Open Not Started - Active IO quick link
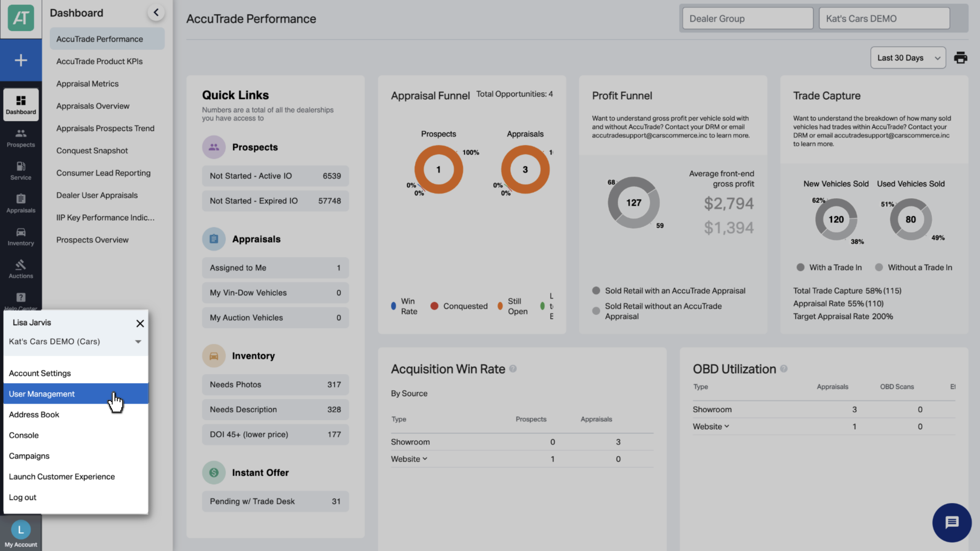Screen dimensions: 980x551 pyautogui.click(x=275, y=176)
